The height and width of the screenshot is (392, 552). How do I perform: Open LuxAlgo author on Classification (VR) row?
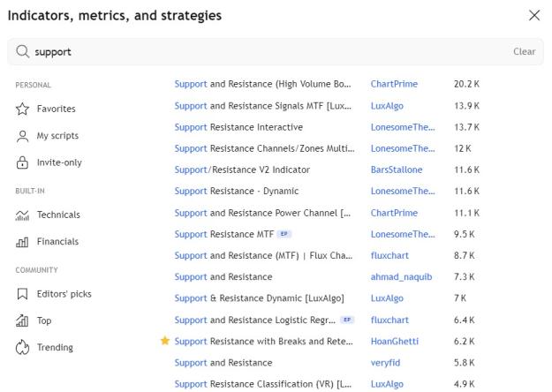point(387,384)
